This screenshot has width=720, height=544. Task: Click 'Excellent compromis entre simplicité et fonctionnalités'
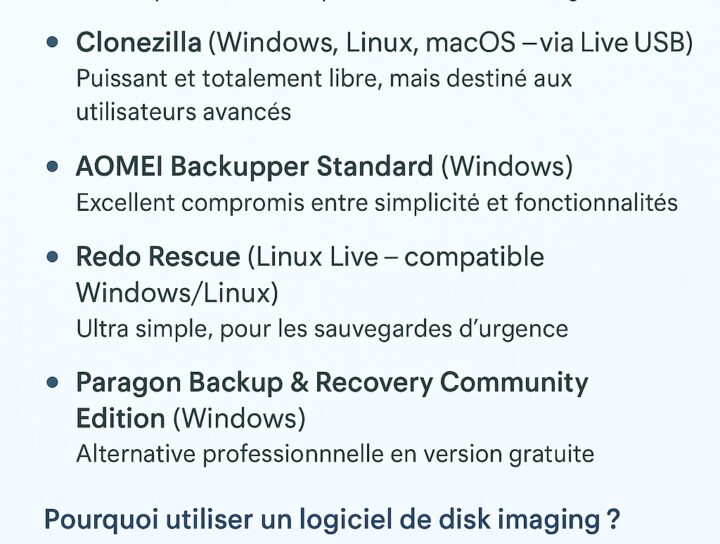[x=377, y=202]
